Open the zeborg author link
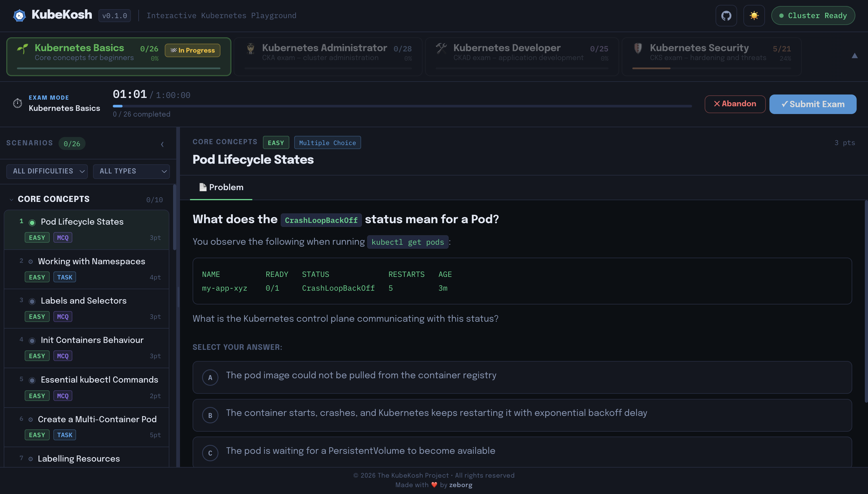Viewport: 868px width, 494px height. 460,485
